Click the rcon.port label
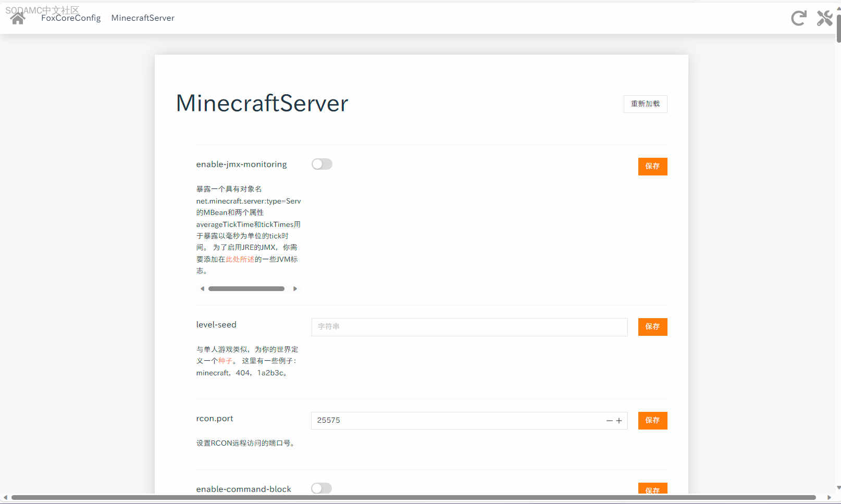 pyautogui.click(x=215, y=419)
